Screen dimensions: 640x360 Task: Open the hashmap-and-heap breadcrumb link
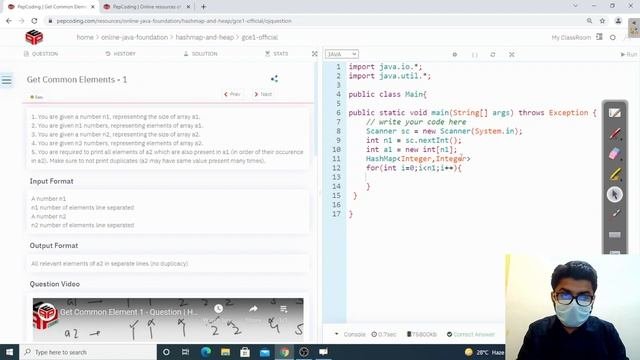click(x=204, y=37)
